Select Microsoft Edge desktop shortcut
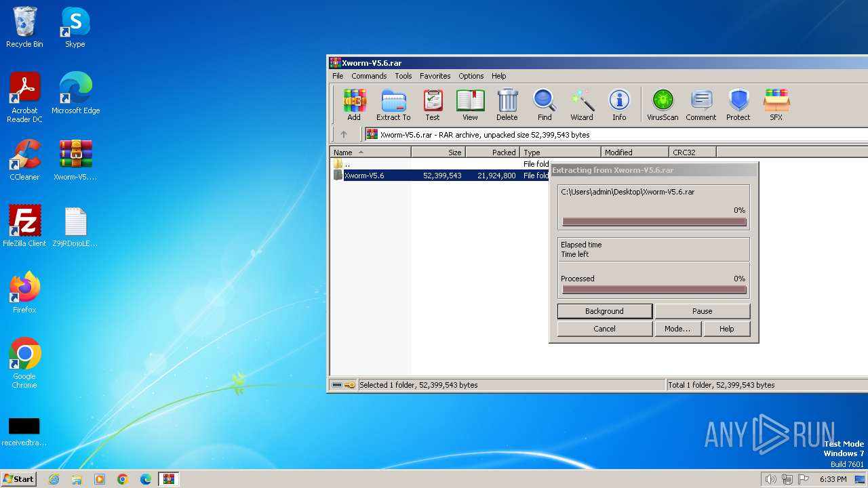This screenshot has width=868, height=488. [x=75, y=94]
